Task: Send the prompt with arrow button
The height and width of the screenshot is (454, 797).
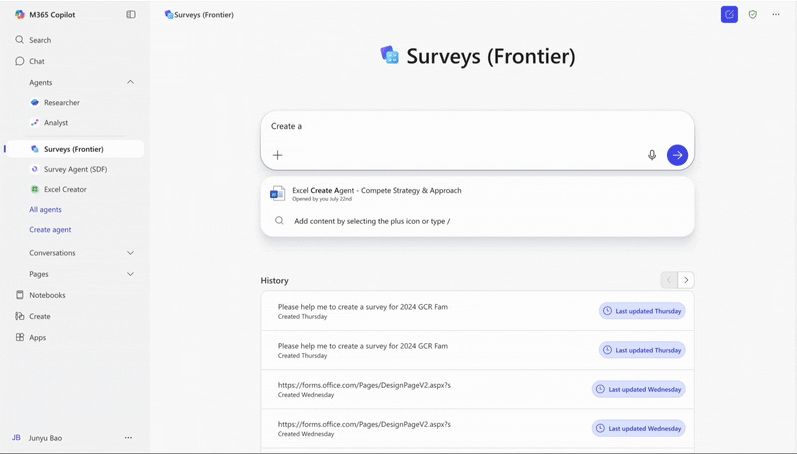Action: coord(677,155)
